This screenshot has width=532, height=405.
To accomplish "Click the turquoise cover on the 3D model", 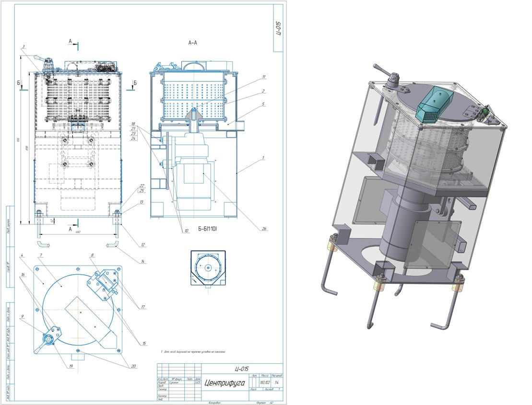I will (x=436, y=104).
